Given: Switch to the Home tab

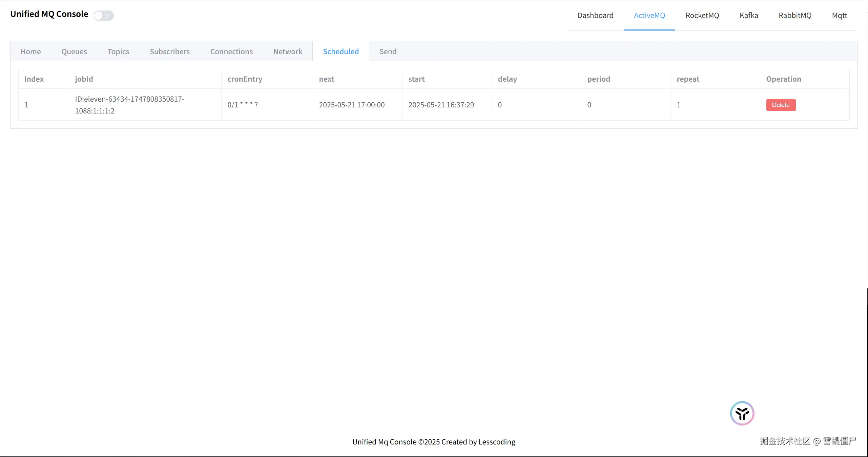Looking at the screenshot, I should 30,51.
